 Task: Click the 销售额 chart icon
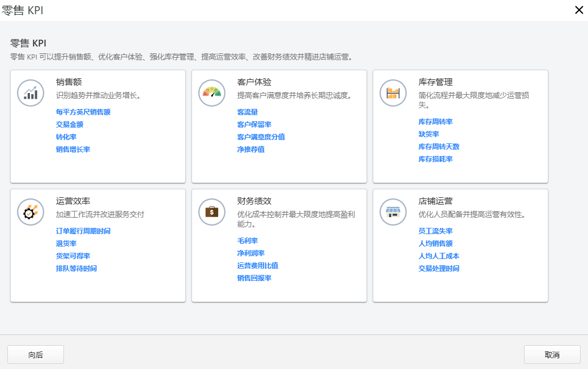(31, 92)
